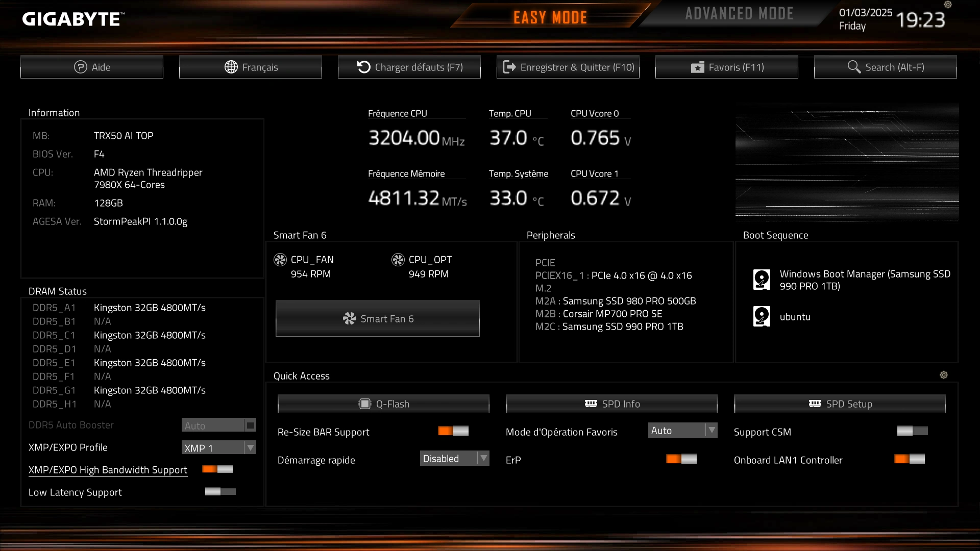Screen dimensions: 980x551
Task: Click the Charger défauts reset arrow icon
Action: pos(363,67)
